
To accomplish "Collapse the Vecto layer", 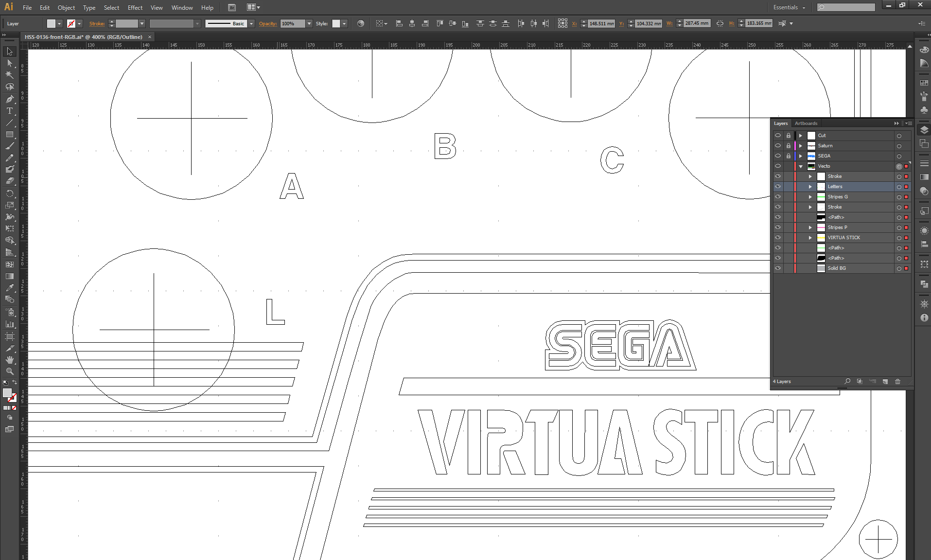I will click(801, 166).
